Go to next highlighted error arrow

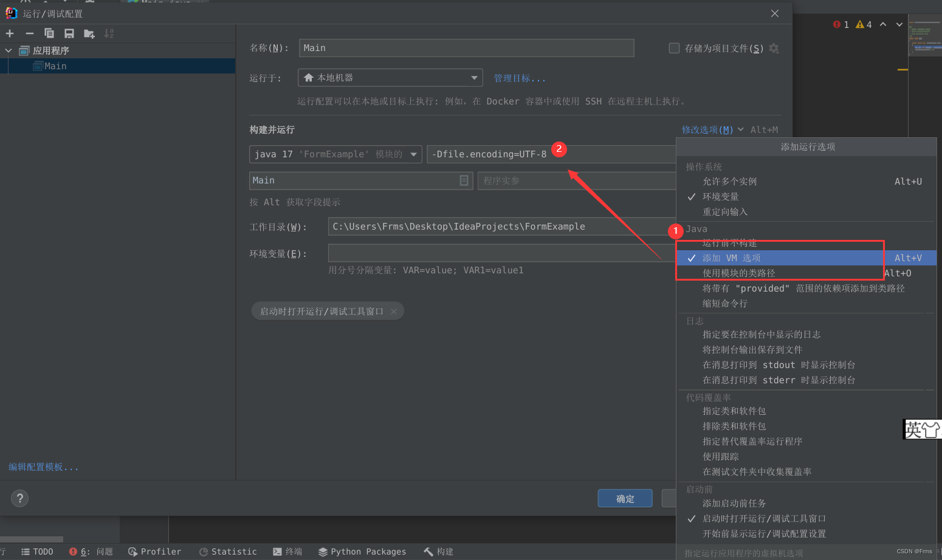click(899, 24)
